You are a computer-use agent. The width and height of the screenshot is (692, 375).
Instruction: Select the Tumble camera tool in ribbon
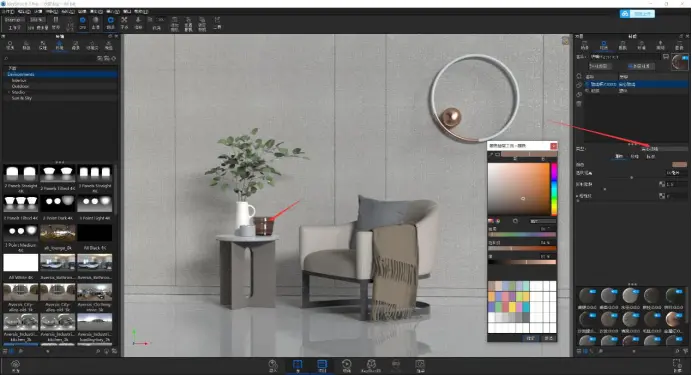[x=110, y=22]
